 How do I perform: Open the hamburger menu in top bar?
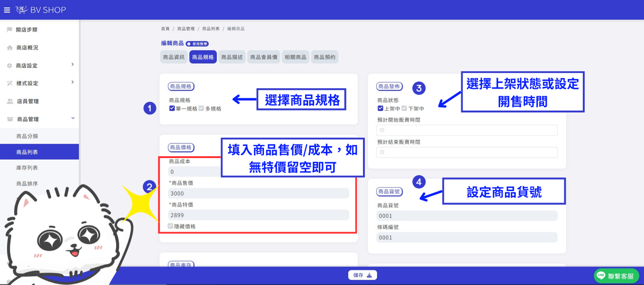pos(7,10)
